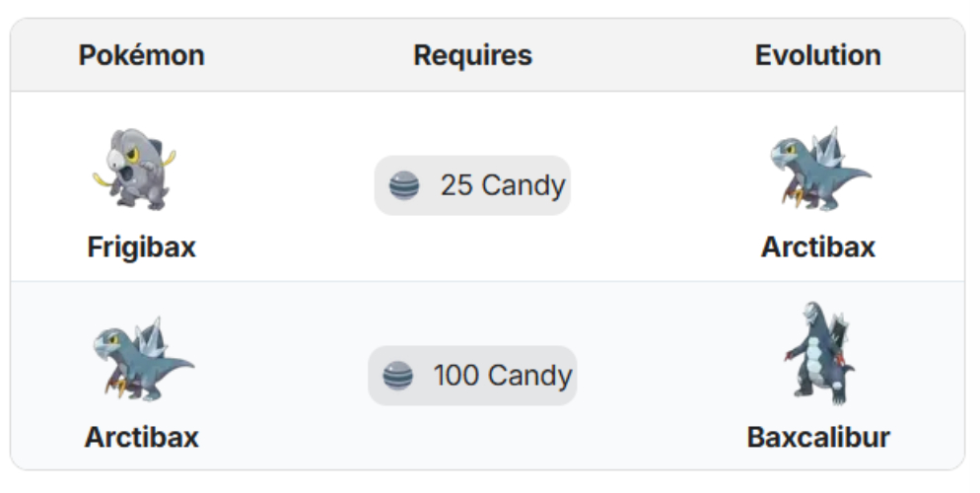Select the Baxcalibur name label
980x493 pixels.
[x=818, y=437]
